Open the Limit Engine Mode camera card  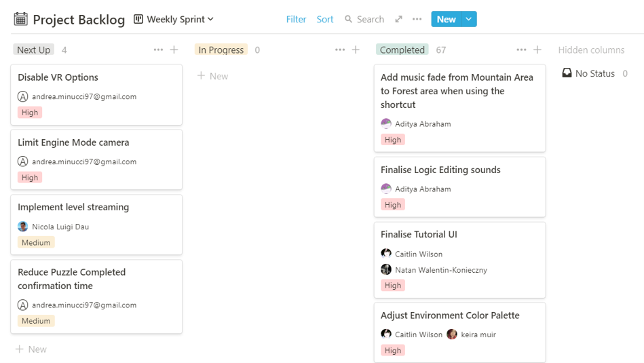(x=73, y=142)
